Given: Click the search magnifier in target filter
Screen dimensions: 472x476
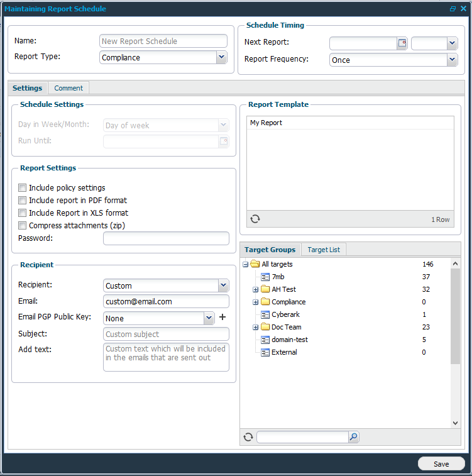Looking at the screenshot, I should pos(353,437).
